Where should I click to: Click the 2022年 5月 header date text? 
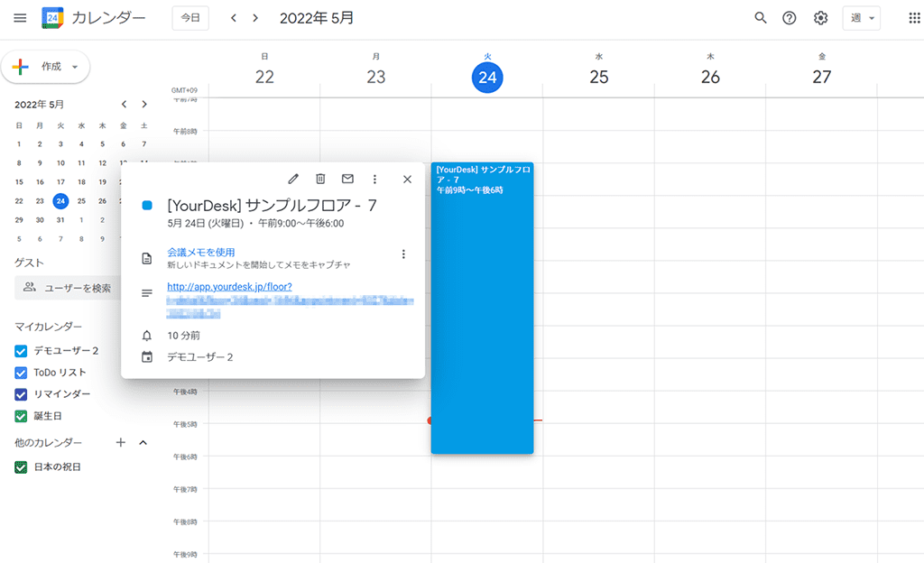coord(317,18)
